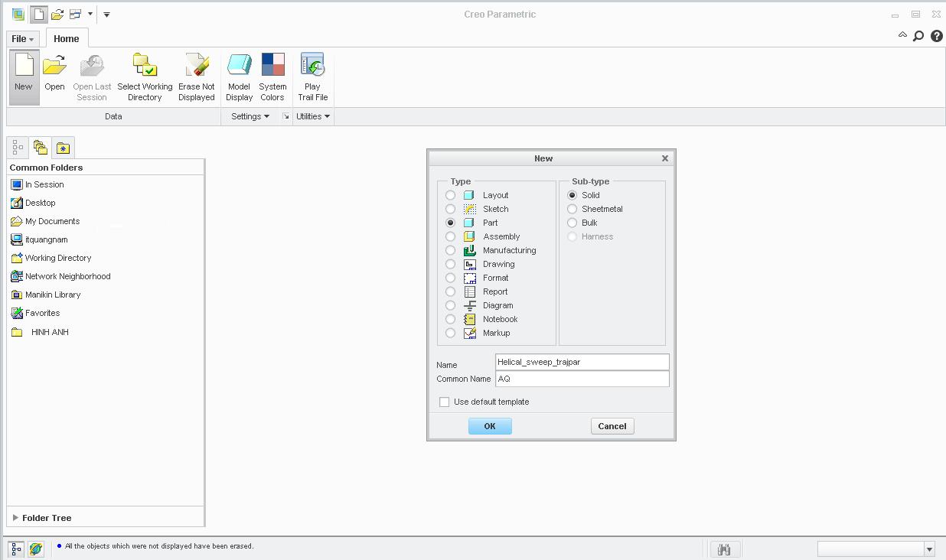Select the Sketch type radio button

(x=451, y=209)
